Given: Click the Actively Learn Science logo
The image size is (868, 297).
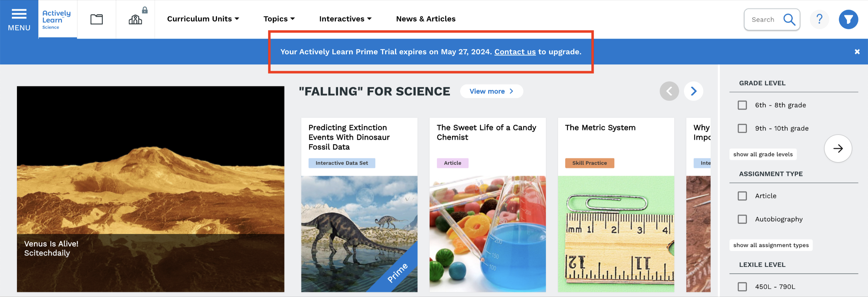Looking at the screenshot, I should pos(57,19).
